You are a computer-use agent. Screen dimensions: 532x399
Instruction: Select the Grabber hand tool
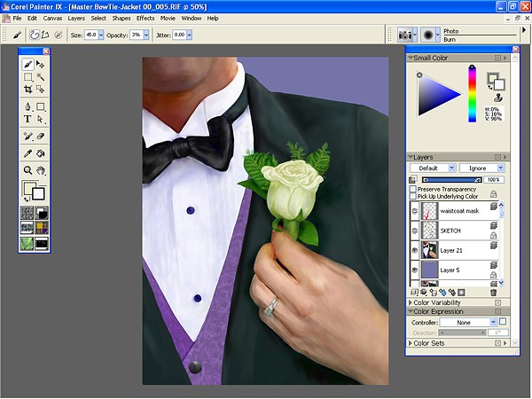pyautogui.click(x=41, y=169)
